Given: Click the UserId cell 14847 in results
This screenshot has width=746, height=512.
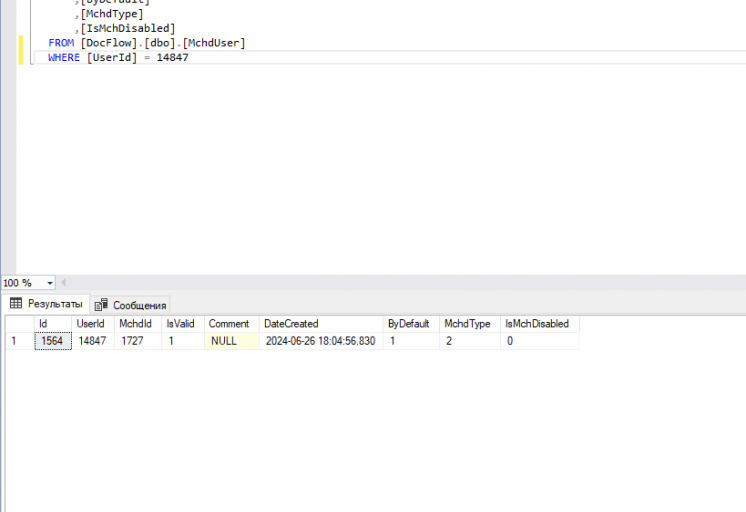Looking at the screenshot, I should 93,341.
